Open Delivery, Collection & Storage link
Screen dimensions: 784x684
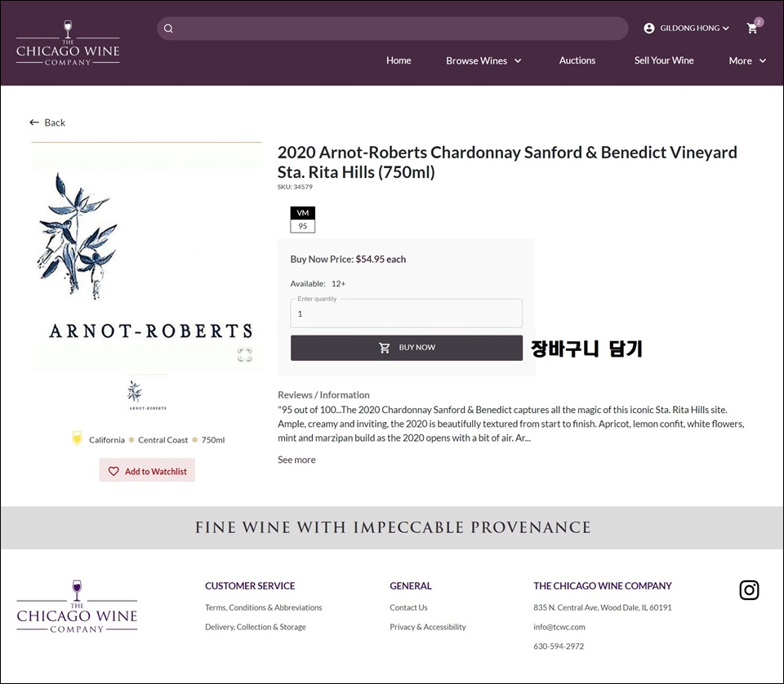click(x=256, y=627)
